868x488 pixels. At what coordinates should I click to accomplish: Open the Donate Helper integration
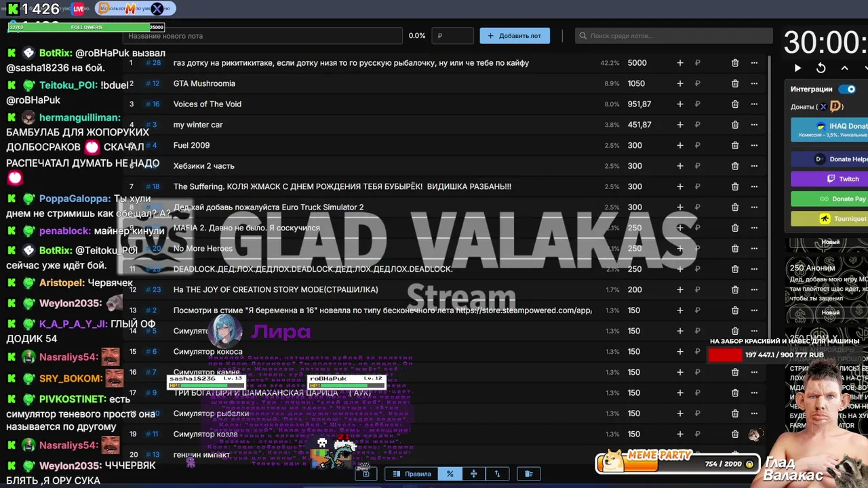point(829,159)
